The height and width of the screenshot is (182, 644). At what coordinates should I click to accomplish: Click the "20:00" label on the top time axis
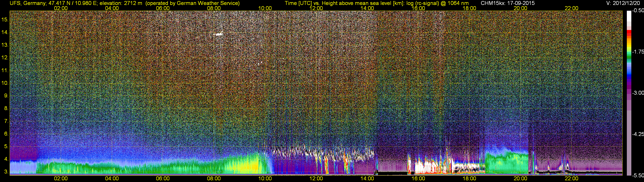(521, 8)
